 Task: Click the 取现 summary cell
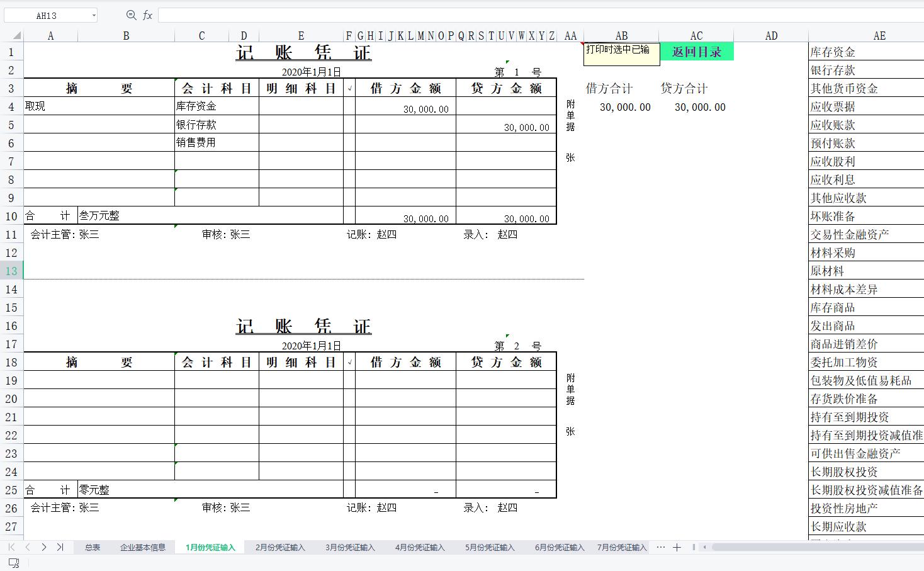coord(99,106)
